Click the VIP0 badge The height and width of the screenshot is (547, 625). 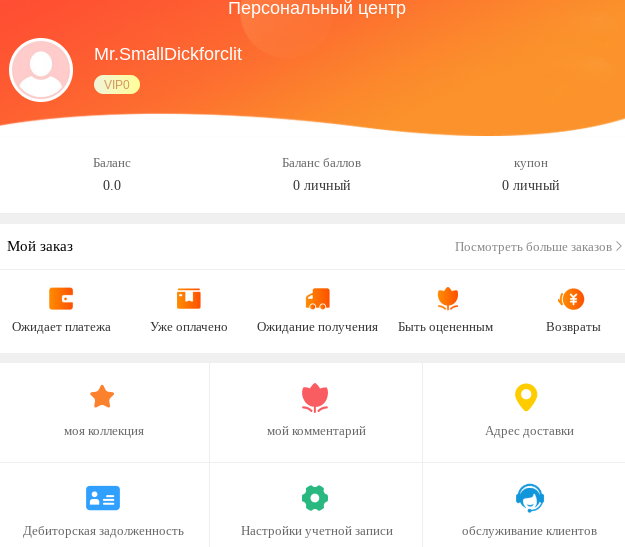pyautogui.click(x=117, y=85)
